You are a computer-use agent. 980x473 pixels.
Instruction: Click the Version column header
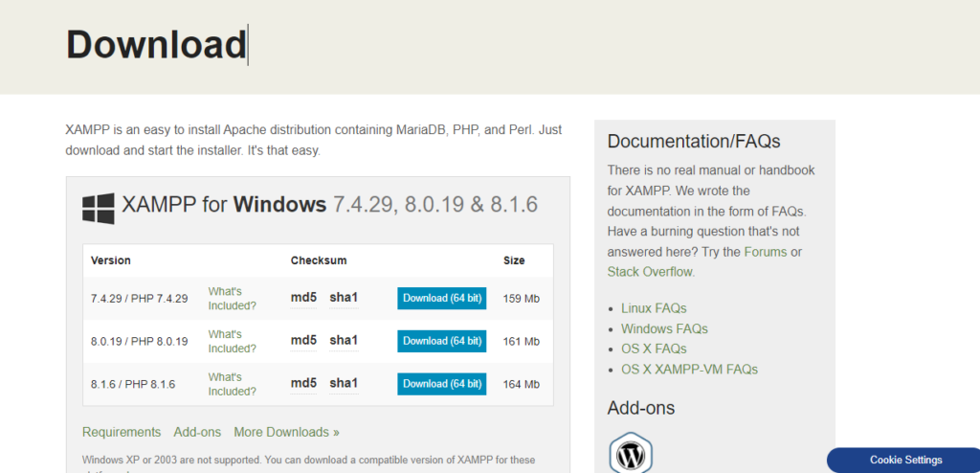point(111,260)
